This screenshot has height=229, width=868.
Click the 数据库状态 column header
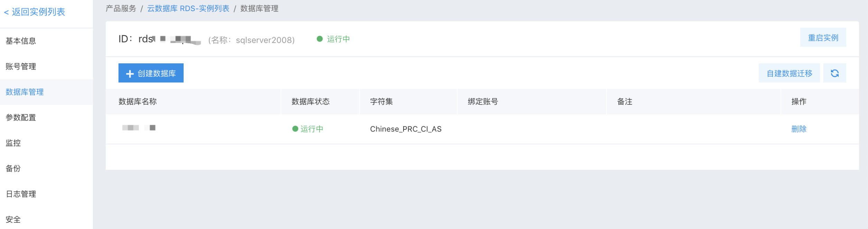pyautogui.click(x=311, y=102)
